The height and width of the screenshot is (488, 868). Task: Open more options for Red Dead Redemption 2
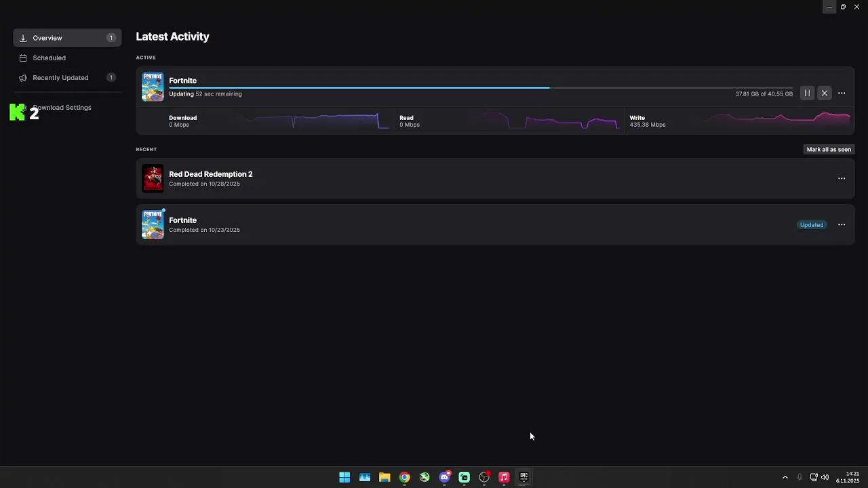(842, 179)
